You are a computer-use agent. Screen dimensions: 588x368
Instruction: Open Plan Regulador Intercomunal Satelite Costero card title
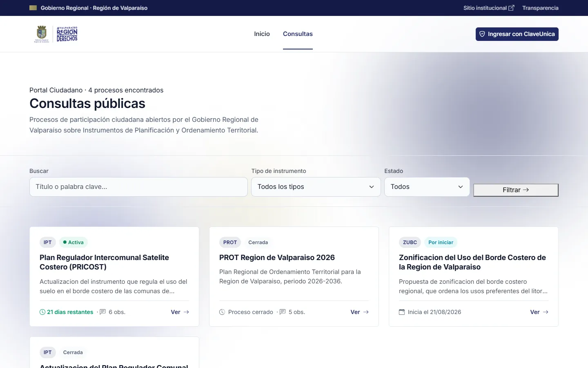click(x=104, y=262)
